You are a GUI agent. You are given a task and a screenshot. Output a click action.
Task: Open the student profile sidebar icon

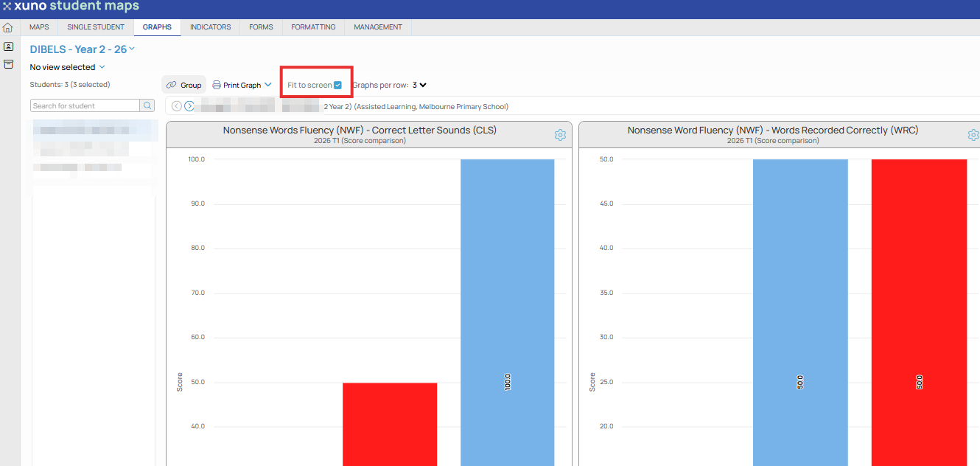tap(8, 46)
